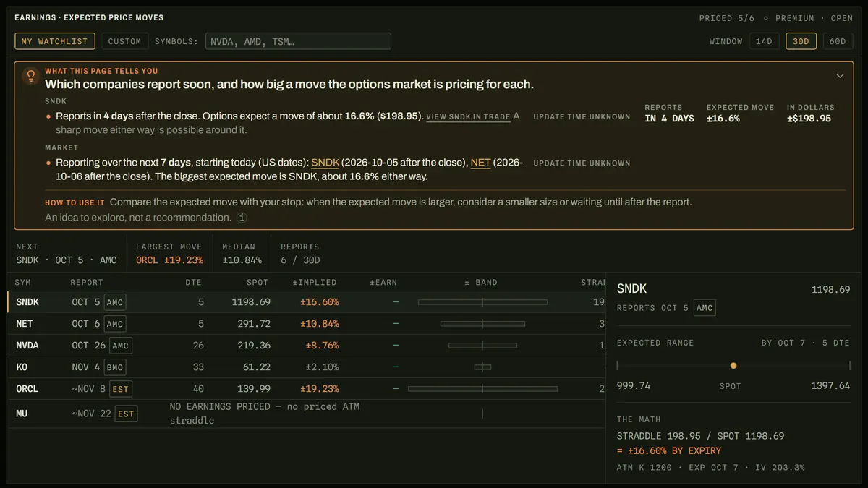Click the ORCL ± band bar

(482, 388)
